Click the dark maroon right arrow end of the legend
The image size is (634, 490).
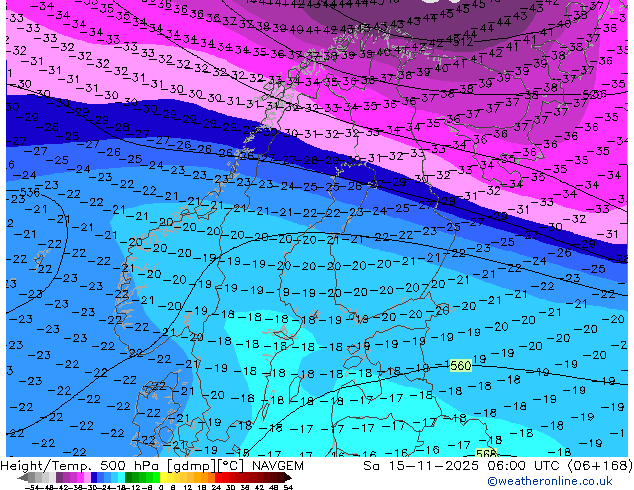click(x=287, y=477)
